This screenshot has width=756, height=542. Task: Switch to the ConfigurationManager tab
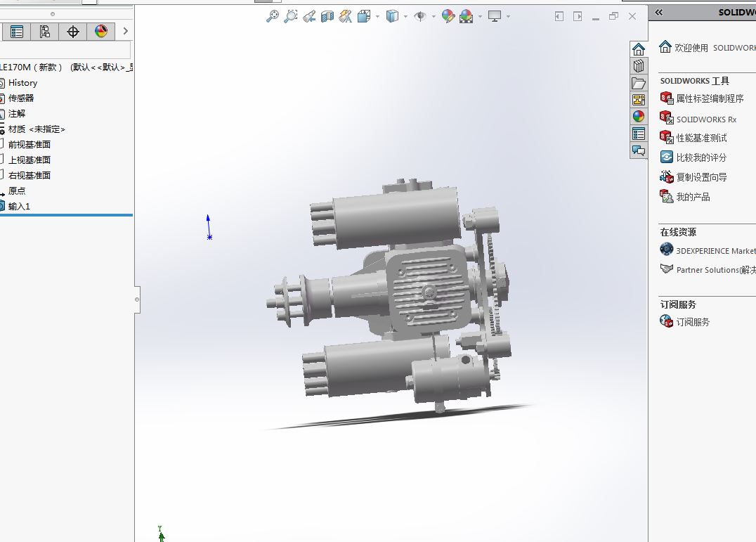(45, 32)
